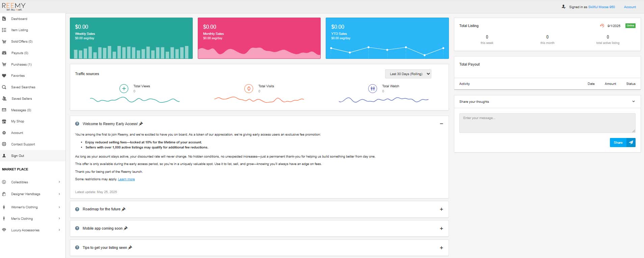The image size is (644, 258).
Task: Click the Item Listing list icon
Action: (4, 30)
